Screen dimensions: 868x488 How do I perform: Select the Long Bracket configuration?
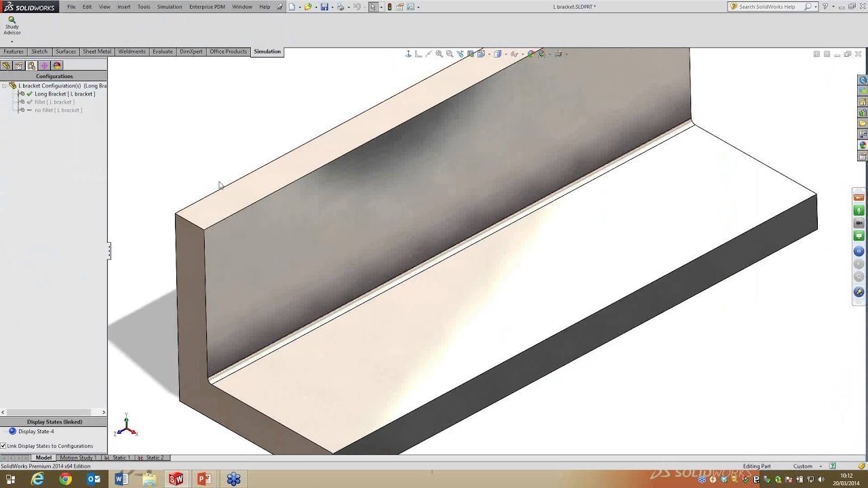click(65, 94)
